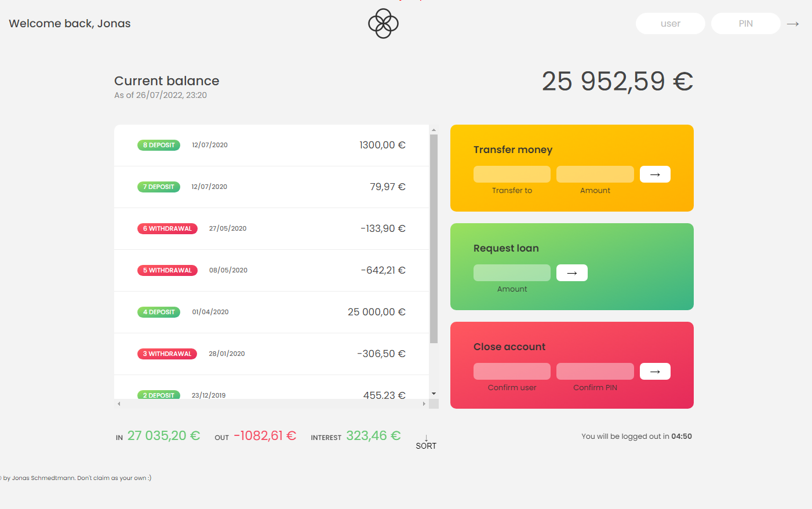
Task: Click the Current balance heading
Action: click(167, 81)
